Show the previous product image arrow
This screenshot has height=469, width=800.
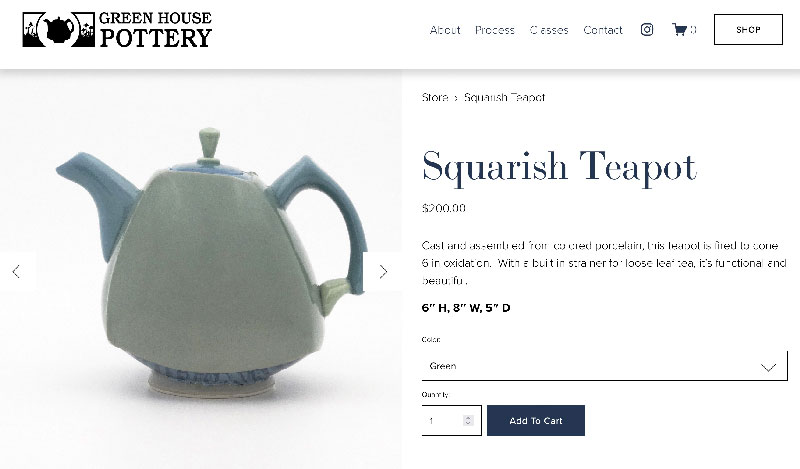pos(16,271)
